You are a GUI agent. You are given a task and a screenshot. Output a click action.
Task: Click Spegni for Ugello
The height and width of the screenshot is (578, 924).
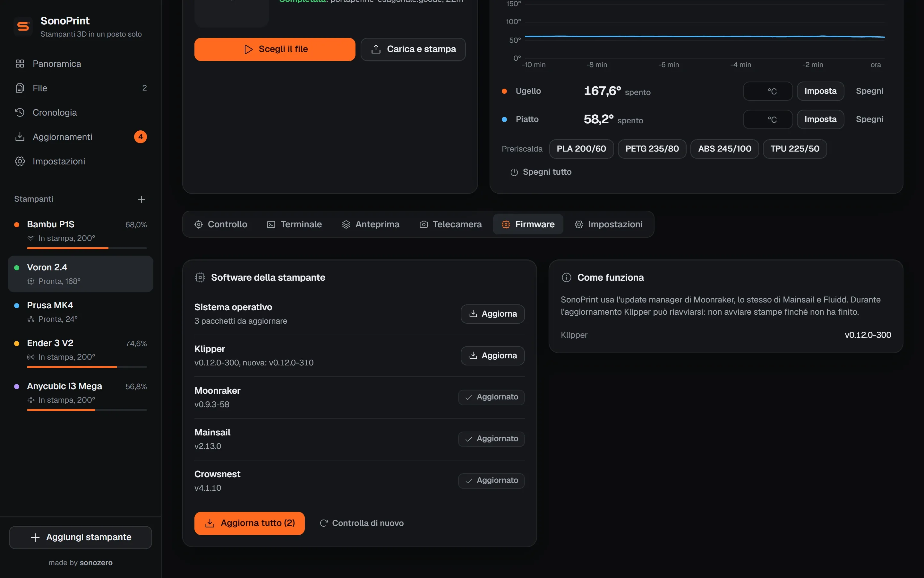869,91
